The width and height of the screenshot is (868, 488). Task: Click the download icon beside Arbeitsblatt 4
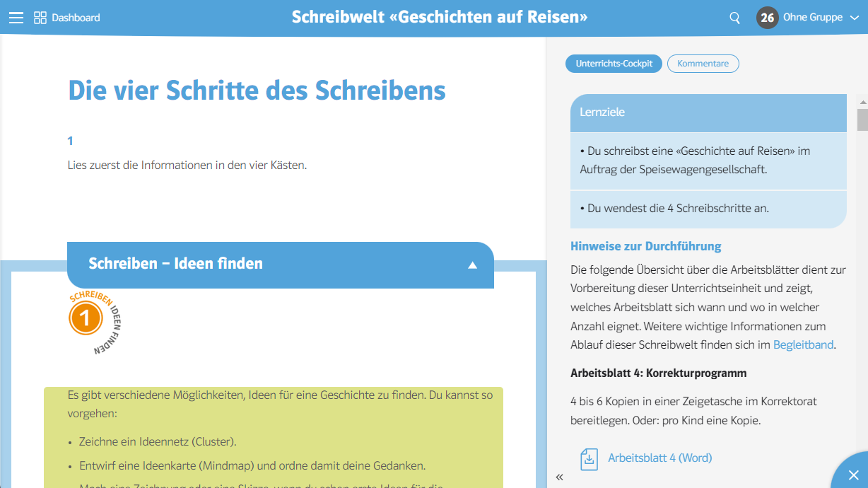point(589,458)
